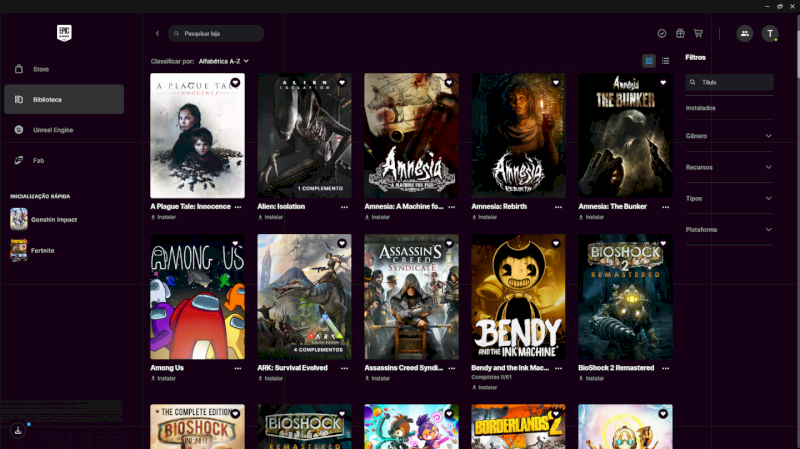Open the friends list icon
Image resolution: width=800 pixels, height=449 pixels.
744,34
